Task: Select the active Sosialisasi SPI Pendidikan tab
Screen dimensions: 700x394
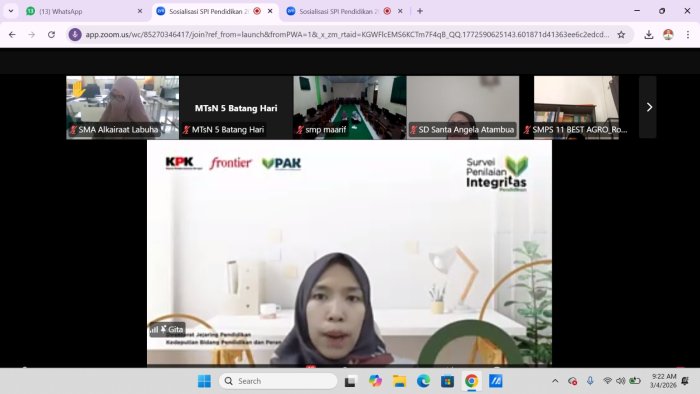Action: tap(215, 11)
